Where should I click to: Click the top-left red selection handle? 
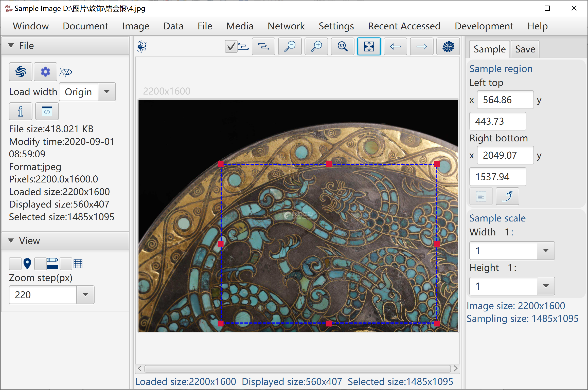point(221,164)
